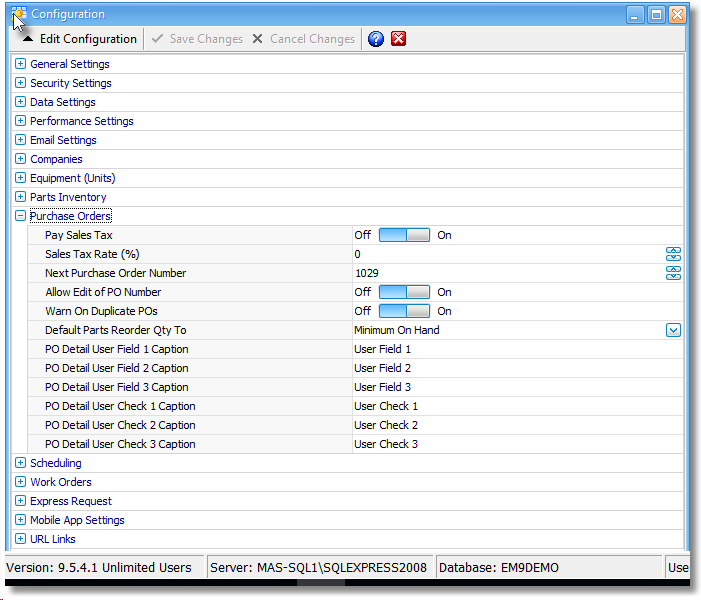
Task: Toggle the Allow Edit of PO Number switch
Action: [x=404, y=292]
